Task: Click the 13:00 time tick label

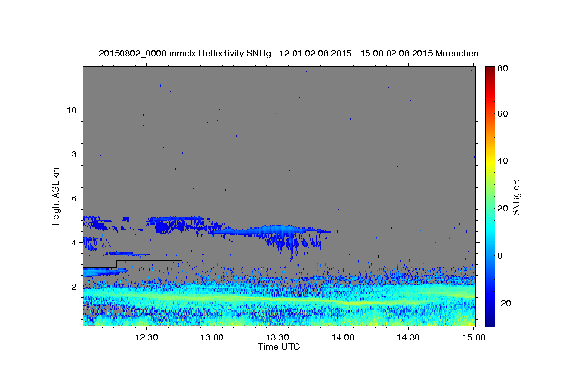Action: pos(212,337)
